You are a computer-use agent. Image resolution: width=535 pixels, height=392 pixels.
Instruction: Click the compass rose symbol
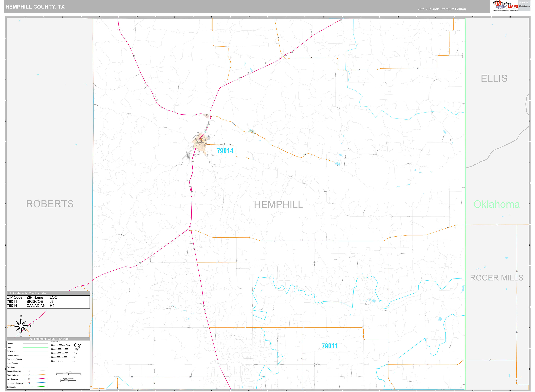21,326
